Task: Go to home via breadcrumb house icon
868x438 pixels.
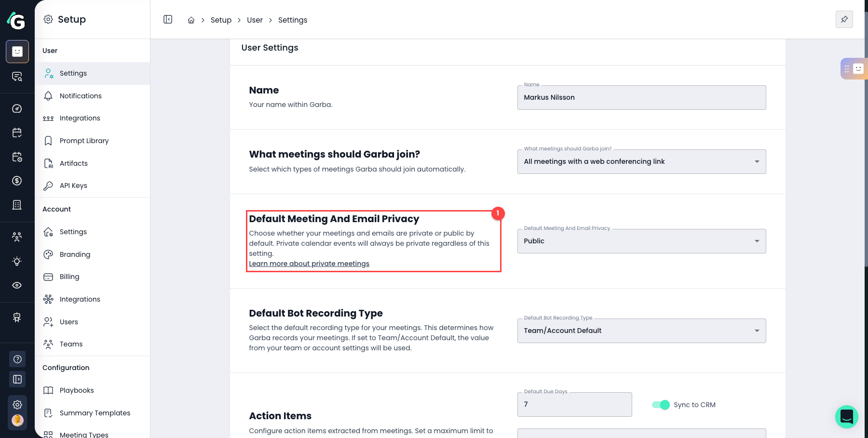Action: (191, 20)
